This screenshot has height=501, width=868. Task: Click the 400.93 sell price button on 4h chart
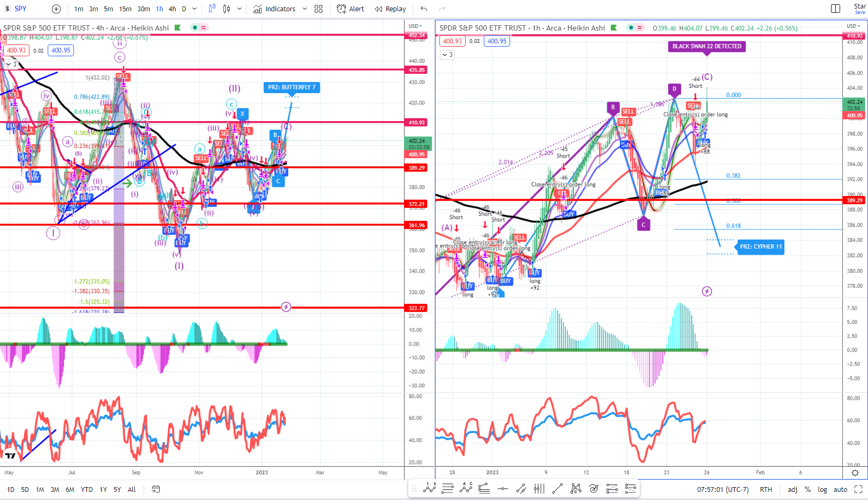[x=16, y=50]
